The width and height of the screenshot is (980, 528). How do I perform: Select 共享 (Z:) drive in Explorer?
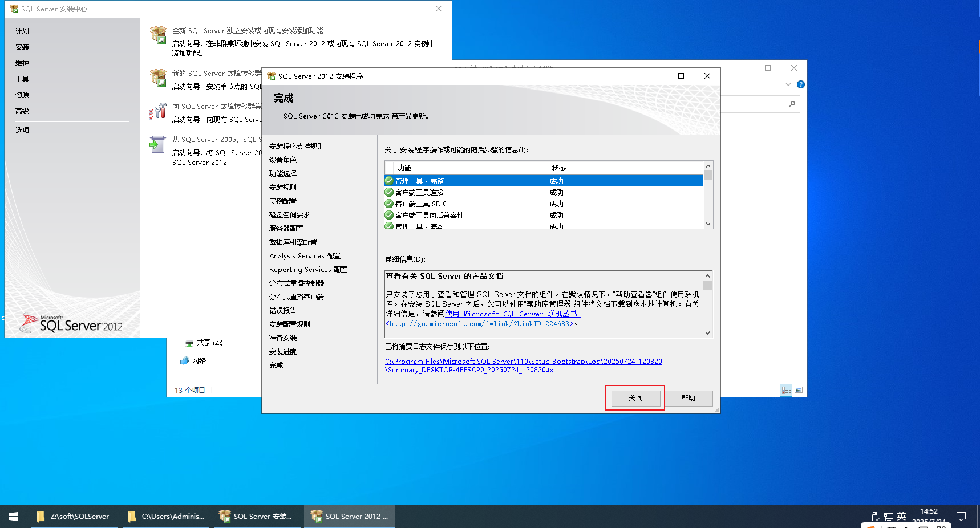(204, 343)
